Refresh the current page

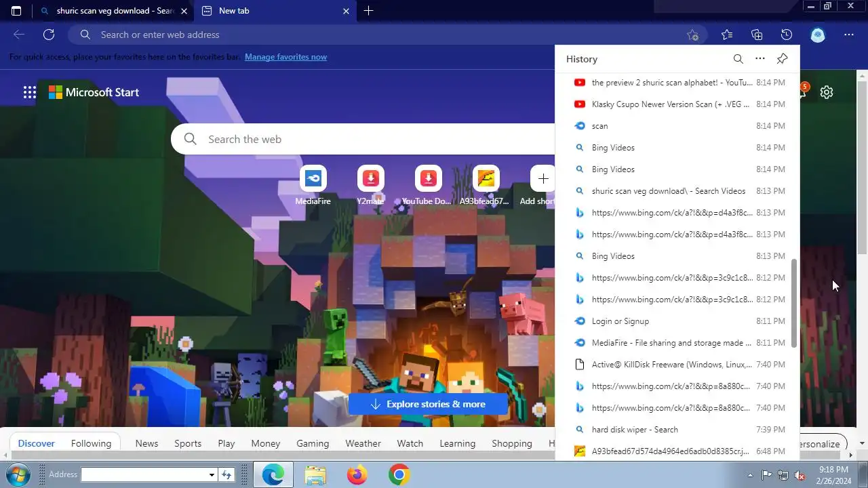click(x=49, y=35)
